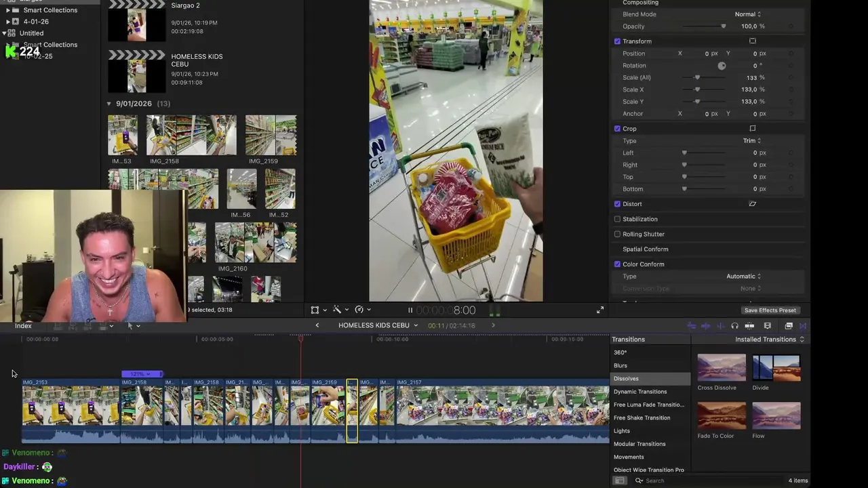The height and width of the screenshot is (488, 868).
Task: Select Dynamic Transitions category
Action: pyautogui.click(x=640, y=392)
